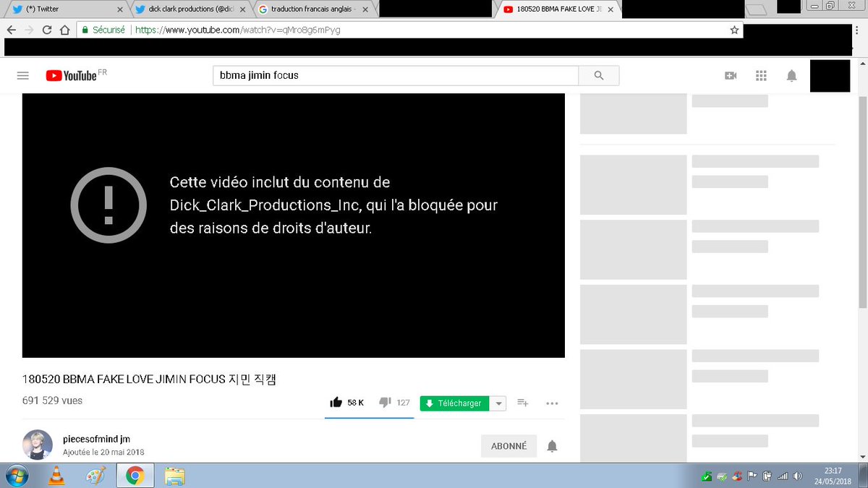Click the piecesofmind jm channel avatar
Screen dimensions: 868x488
[x=37, y=445]
